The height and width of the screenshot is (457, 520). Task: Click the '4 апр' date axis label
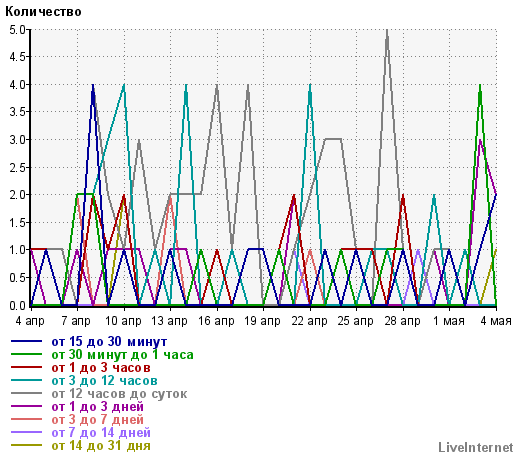[x=30, y=321]
